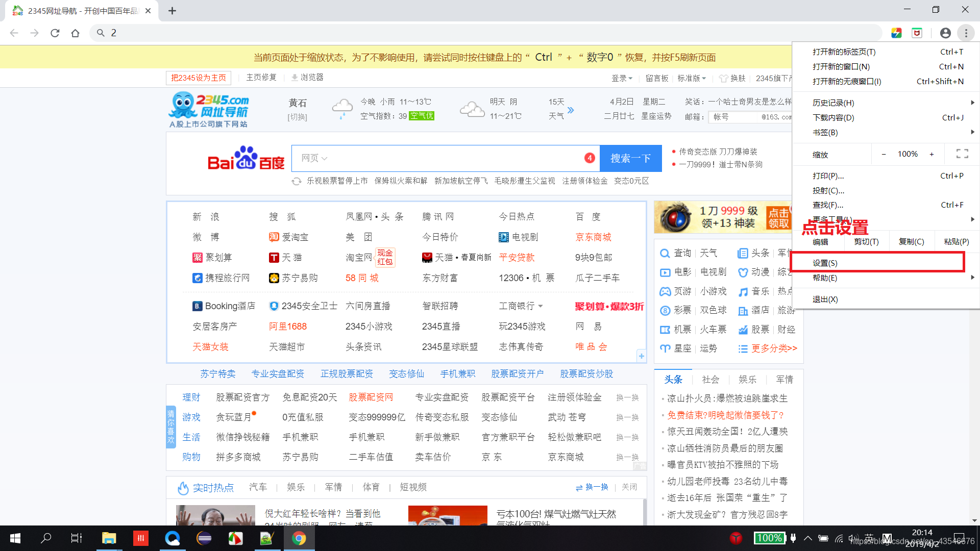Open a new tab with plus button

[x=173, y=11]
